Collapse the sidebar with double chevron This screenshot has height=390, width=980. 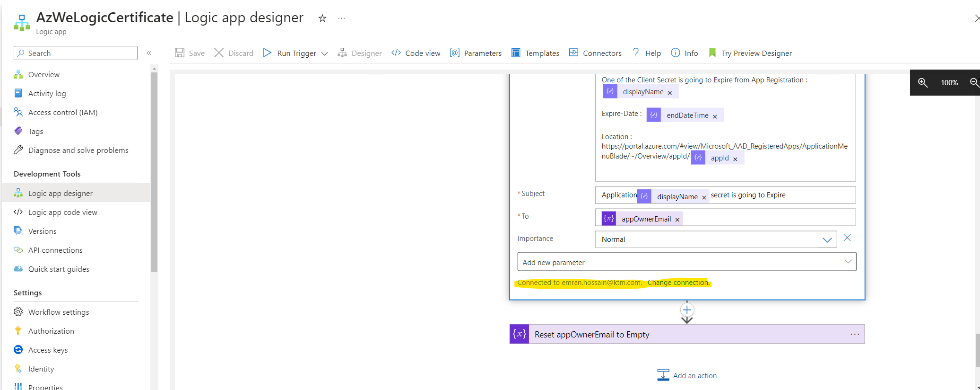[x=149, y=53]
